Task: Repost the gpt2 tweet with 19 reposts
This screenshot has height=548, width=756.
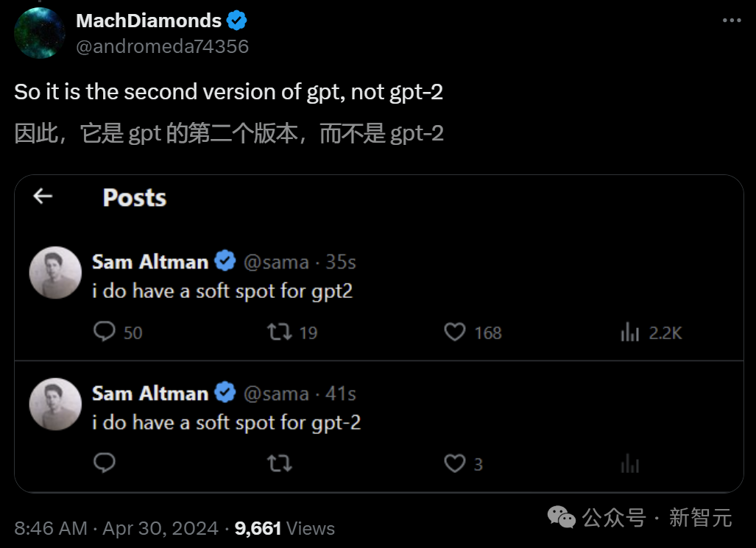Action: 280,332
